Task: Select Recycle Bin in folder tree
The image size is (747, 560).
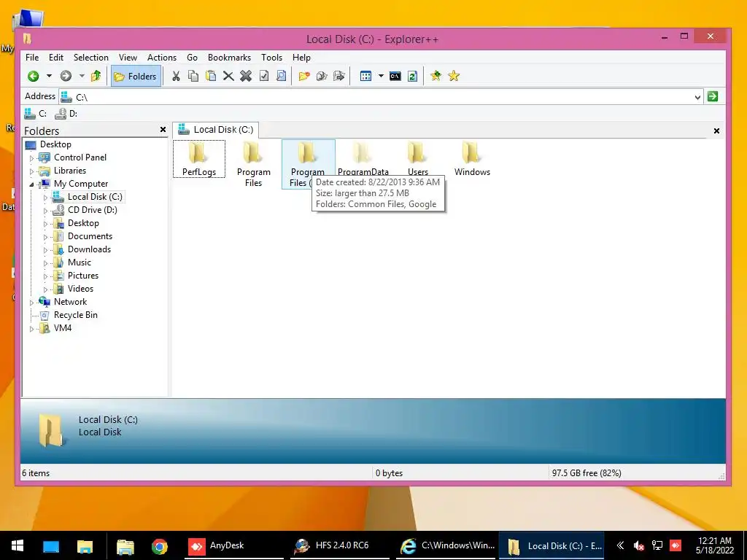Action: click(x=75, y=315)
